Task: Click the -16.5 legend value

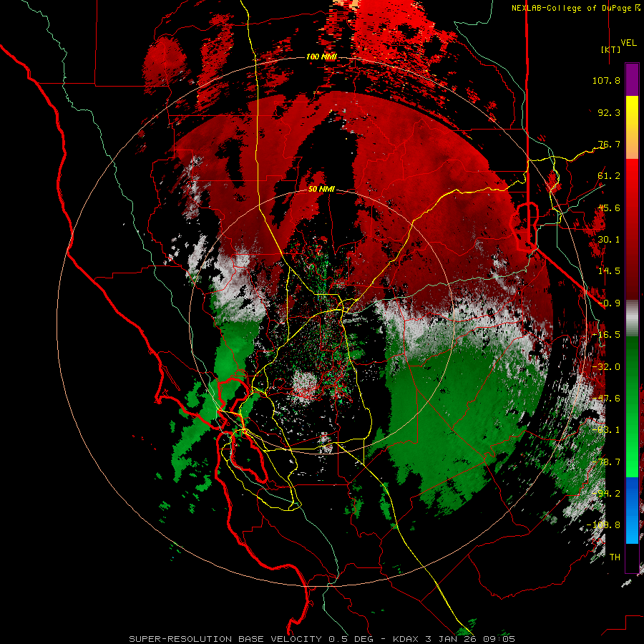Action: [x=606, y=335]
